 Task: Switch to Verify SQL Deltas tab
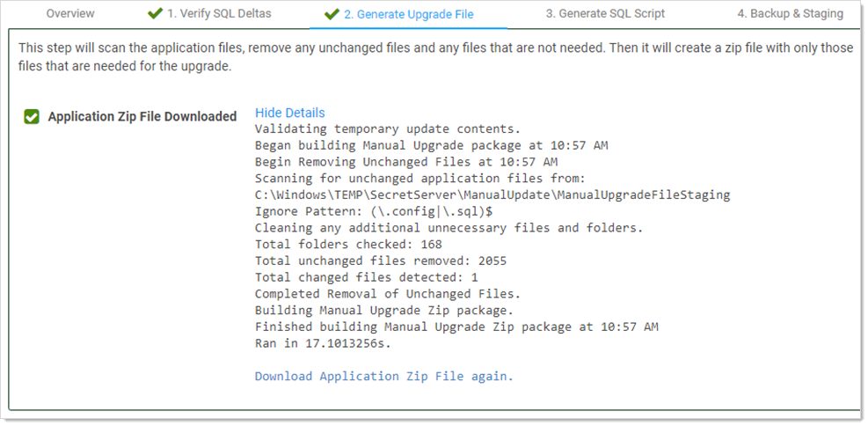coord(221,13)
